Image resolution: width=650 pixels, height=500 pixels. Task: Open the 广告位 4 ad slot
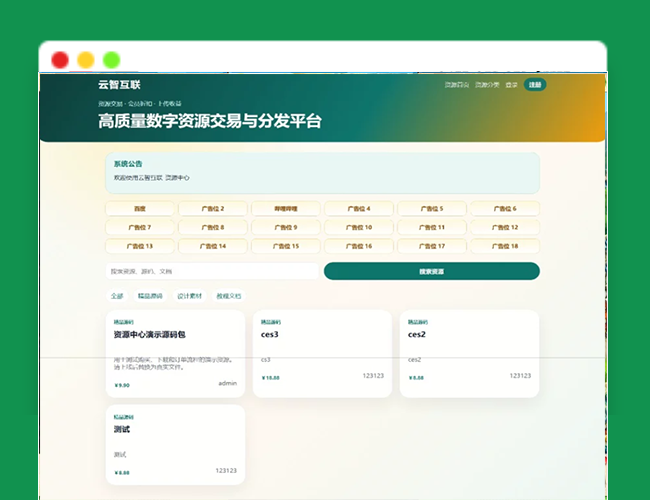(359, 209)
